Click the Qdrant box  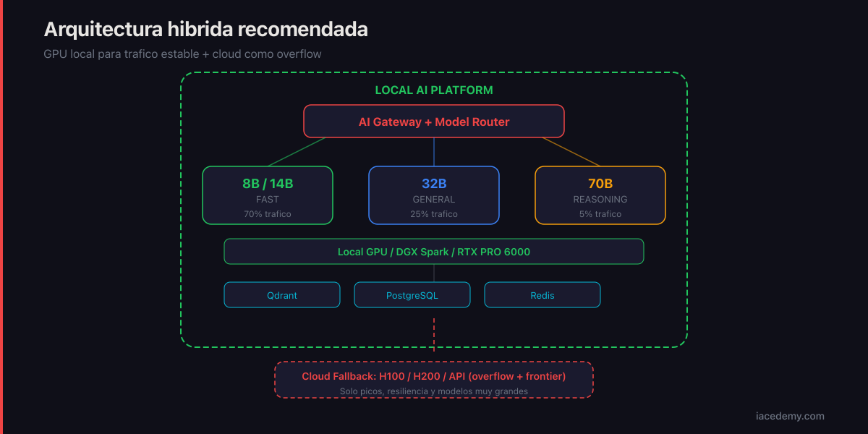pos(282,295)
